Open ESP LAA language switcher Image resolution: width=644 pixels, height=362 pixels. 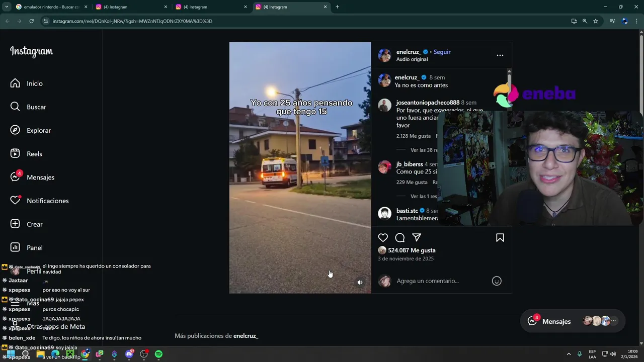[592, 354]
